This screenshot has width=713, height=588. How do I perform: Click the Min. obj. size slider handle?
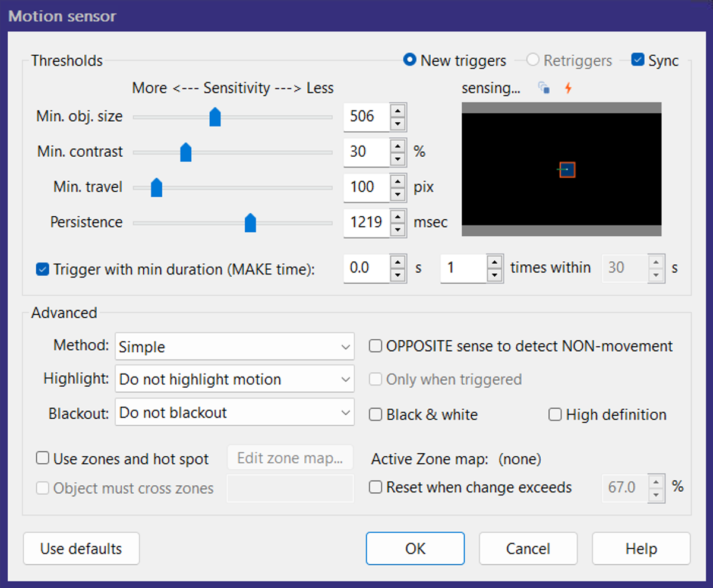[x=215, y=117]
